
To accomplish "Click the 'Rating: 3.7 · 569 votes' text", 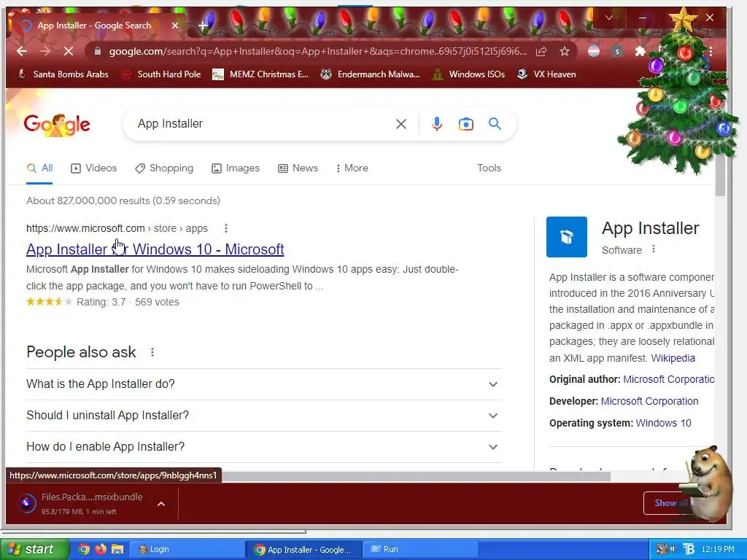I will pos(128,303).
